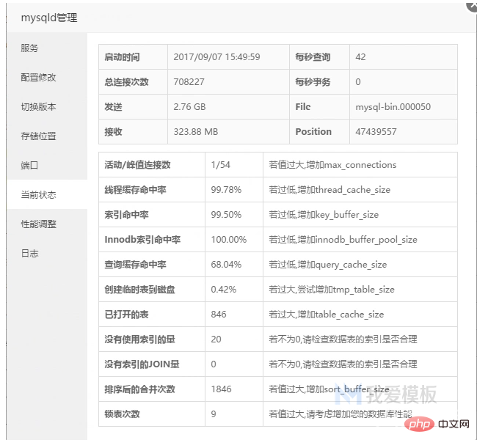Screen dimensions: 477x448
Task: Select the 总连接次数 value 708227
Action: (189, 82)
